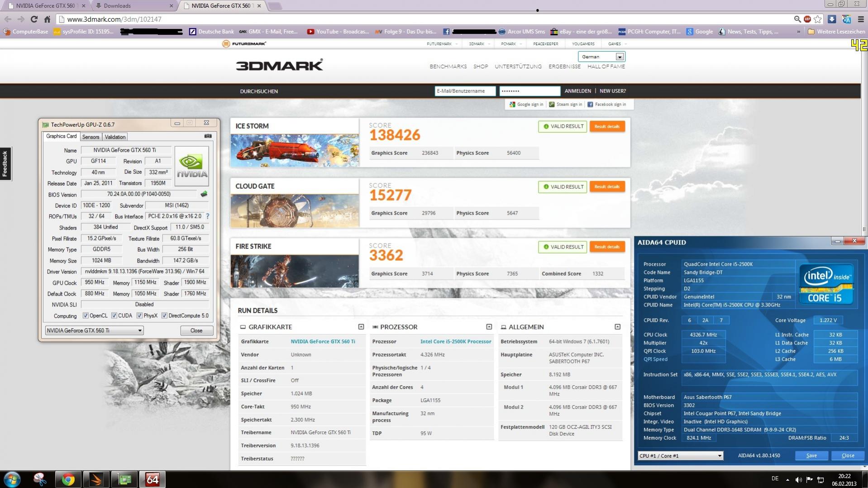Click the browser address bar
868x488 pixels.
[x=425, y=19]
